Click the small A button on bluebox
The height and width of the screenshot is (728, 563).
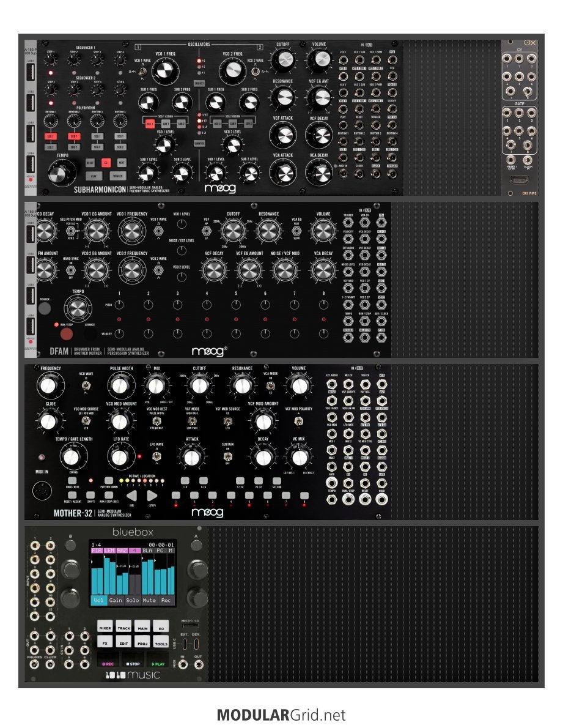pos(196,544)
